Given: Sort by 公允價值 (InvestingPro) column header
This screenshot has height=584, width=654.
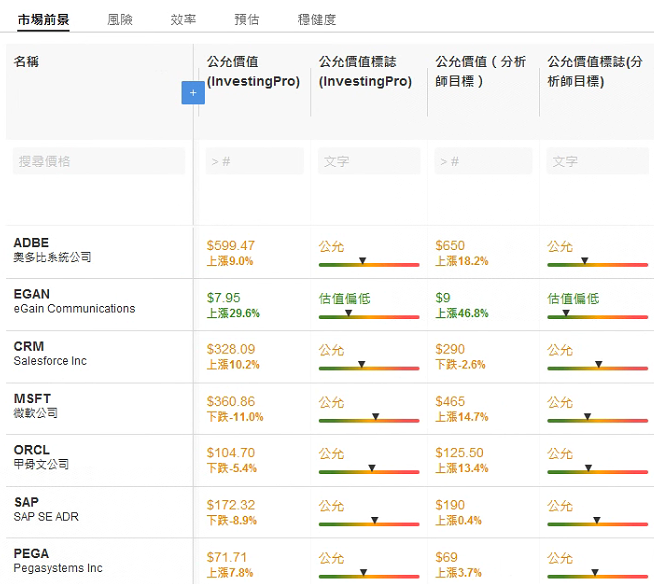Looking at the screenshot, I should tap(253, 71).
